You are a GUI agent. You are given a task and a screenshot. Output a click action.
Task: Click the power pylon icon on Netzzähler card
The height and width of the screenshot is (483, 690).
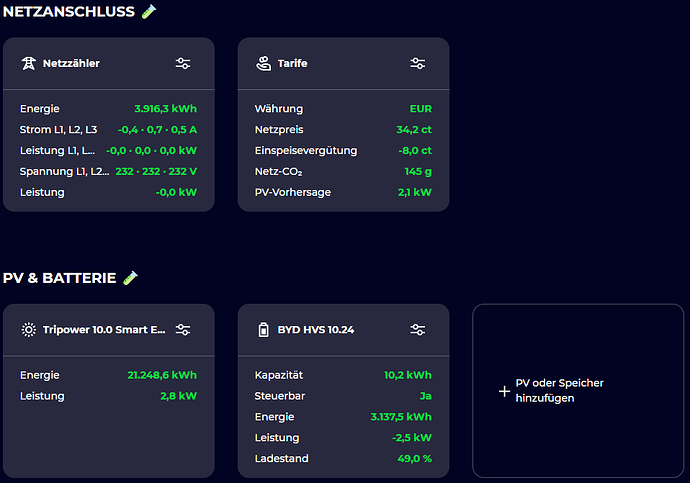click(x=28, y=63)
